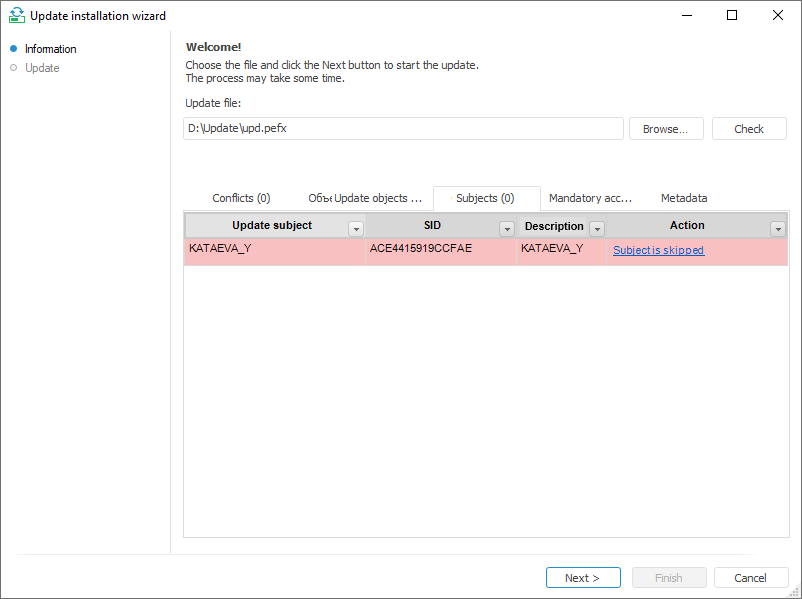Select the Information step in sidebar
The image size is (802, 599).
pyautogui.click(x=50, y=49)
